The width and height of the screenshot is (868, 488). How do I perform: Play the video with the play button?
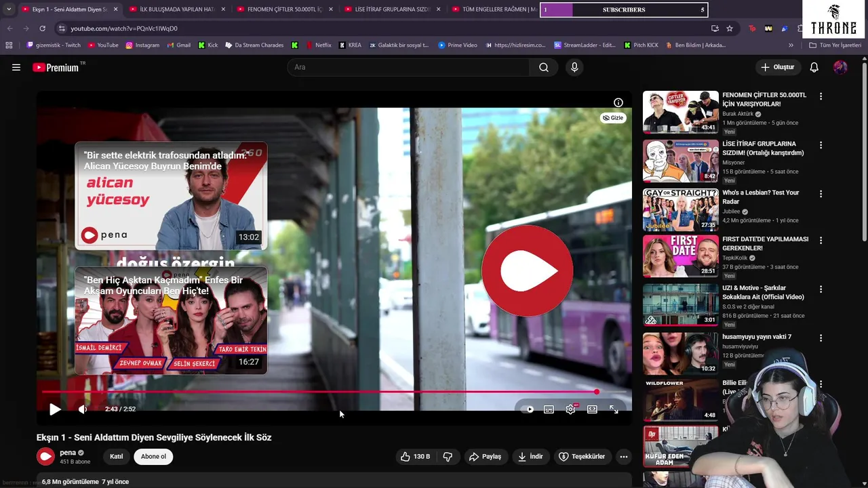pos(55,409)
